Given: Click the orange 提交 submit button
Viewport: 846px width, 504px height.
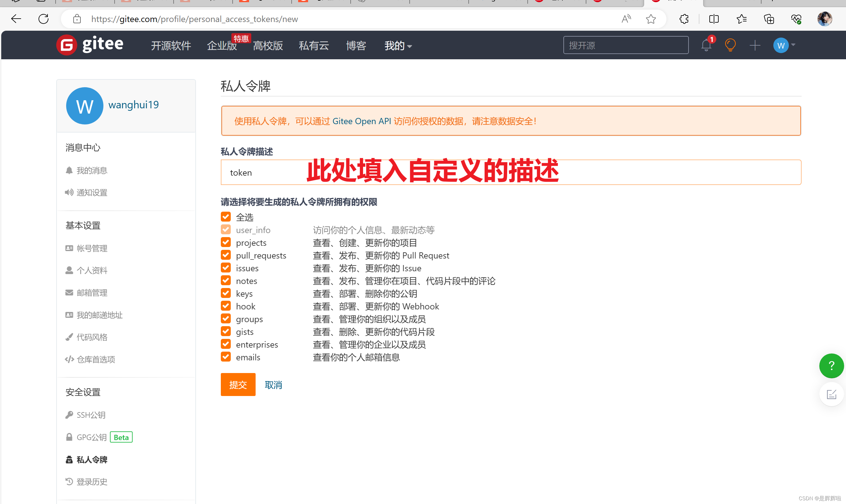Looking at the screenshot, I should [x=238, y=385].
